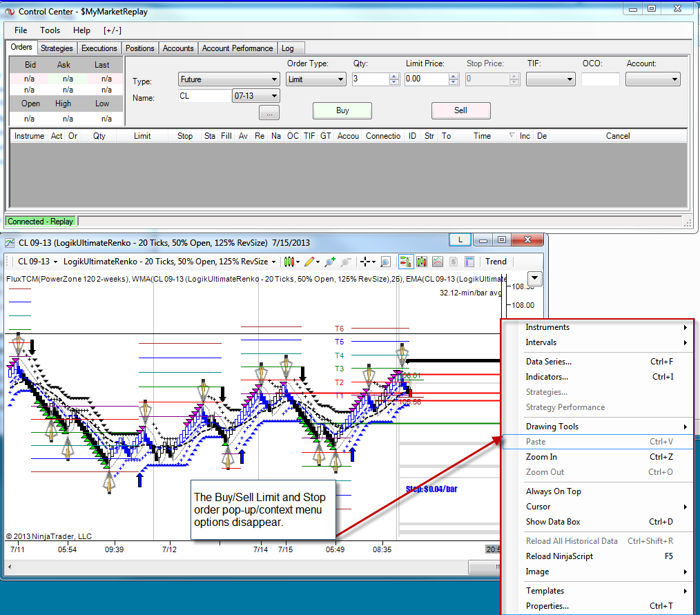Expand the instrument Type Future dropdown
Screen dimensions: 700x615
[x=273, y=79]
